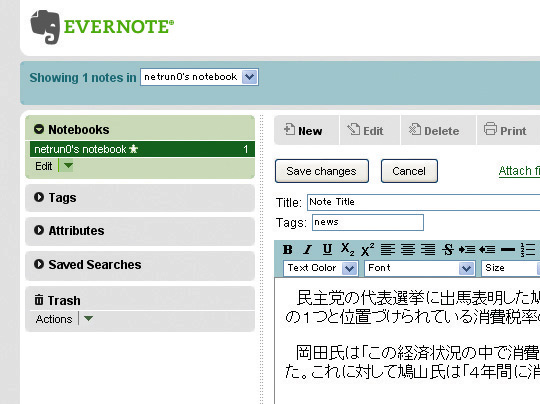Open the Trash Actions dropdown arrow
The image size is (540, 404).
click(x=88, y=319)
